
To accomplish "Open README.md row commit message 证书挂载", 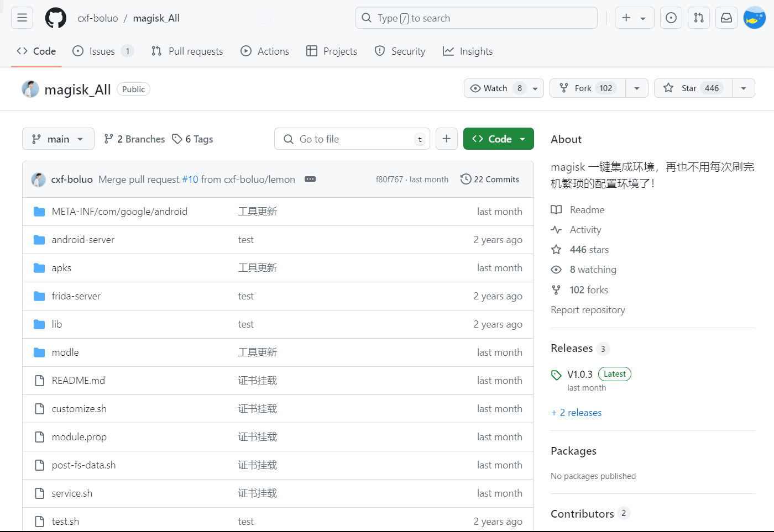I will click(x=257, y=381).
